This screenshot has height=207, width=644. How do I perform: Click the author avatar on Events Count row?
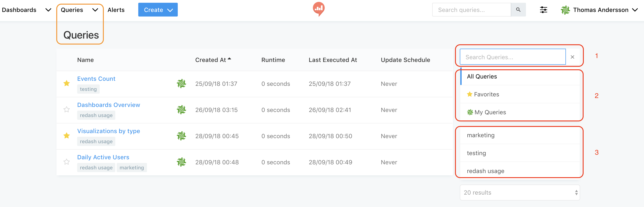(x=181, y=84)
